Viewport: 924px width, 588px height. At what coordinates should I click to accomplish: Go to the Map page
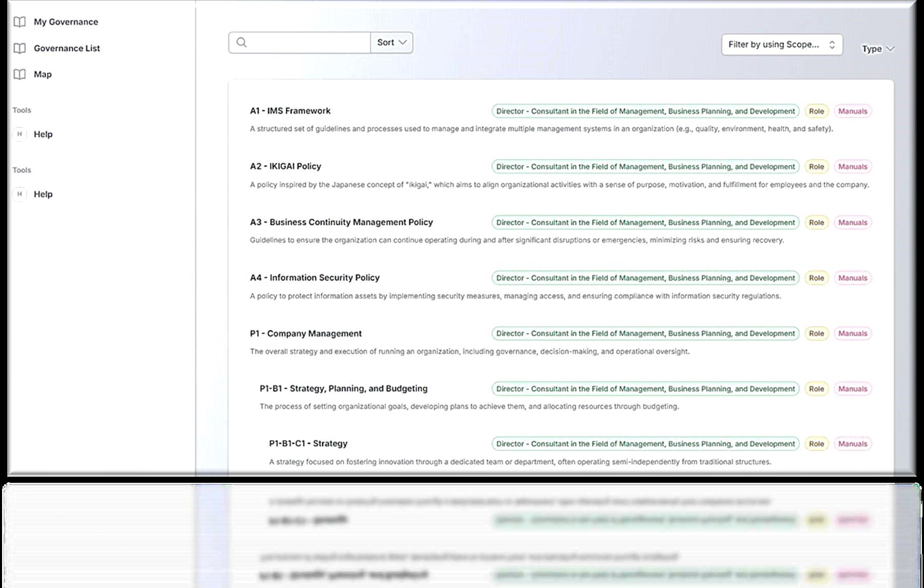43,74
